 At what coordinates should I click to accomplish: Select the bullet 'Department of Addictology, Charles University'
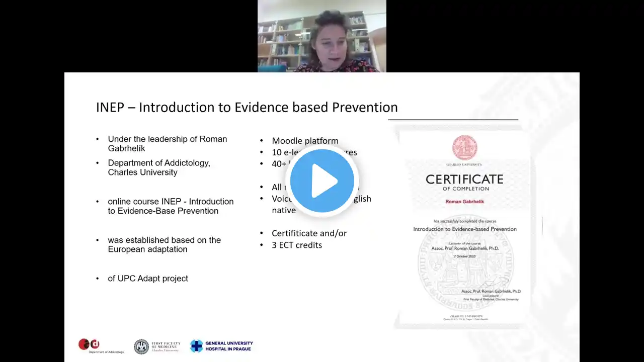point(159,167)
